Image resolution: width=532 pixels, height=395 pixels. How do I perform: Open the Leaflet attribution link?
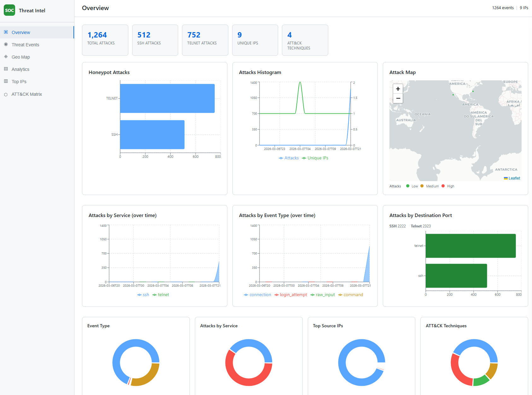tap(514, 178)
